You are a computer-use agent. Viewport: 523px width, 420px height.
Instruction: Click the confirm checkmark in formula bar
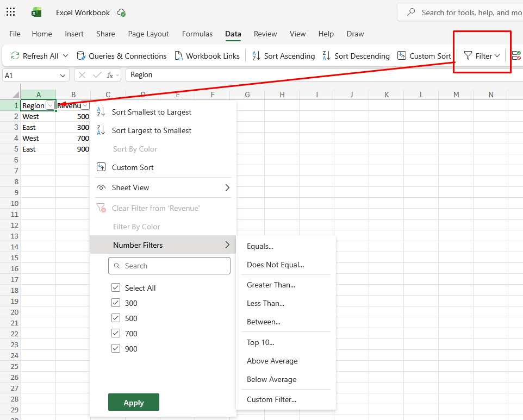[97, 75]
